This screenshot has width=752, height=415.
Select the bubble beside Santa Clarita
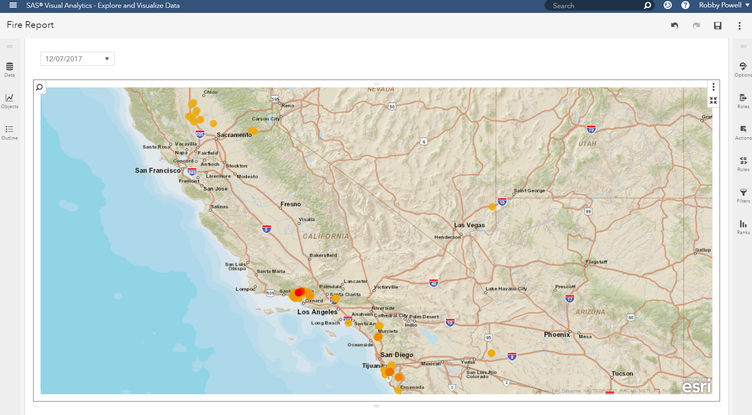pos(336,298)
